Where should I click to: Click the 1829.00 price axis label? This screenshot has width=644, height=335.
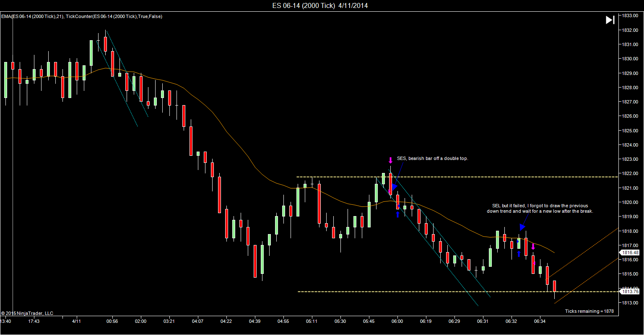630,73
